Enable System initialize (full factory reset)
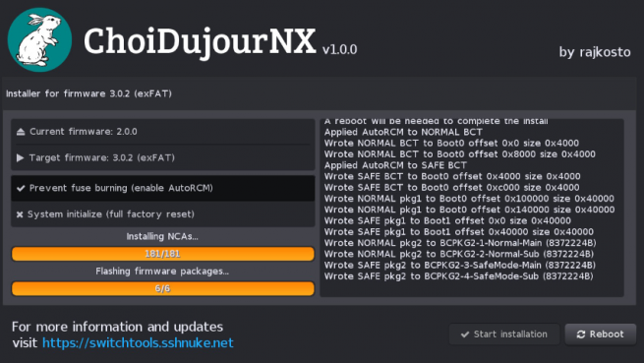The width and height of the screenshot is (644, 363). click(x=163, y=214)
